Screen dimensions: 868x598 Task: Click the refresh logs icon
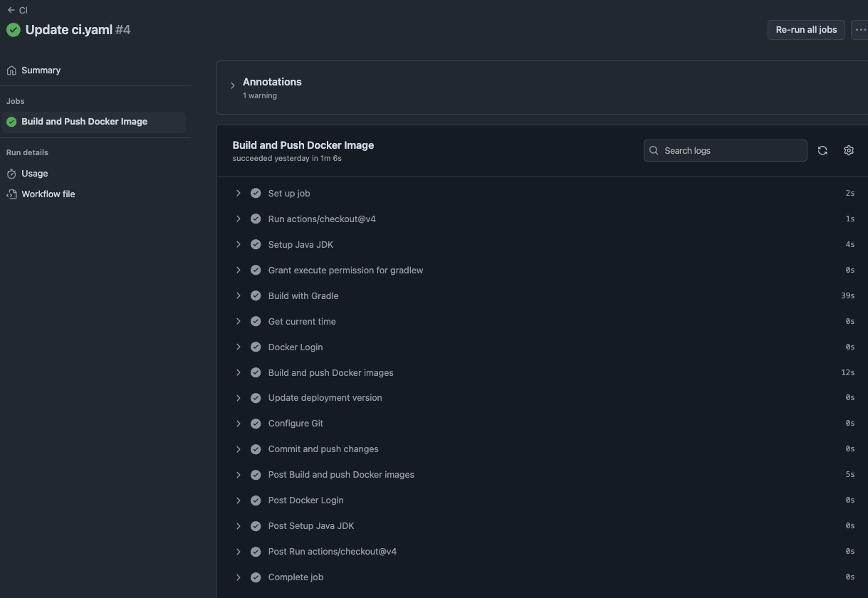pos(822,150)
